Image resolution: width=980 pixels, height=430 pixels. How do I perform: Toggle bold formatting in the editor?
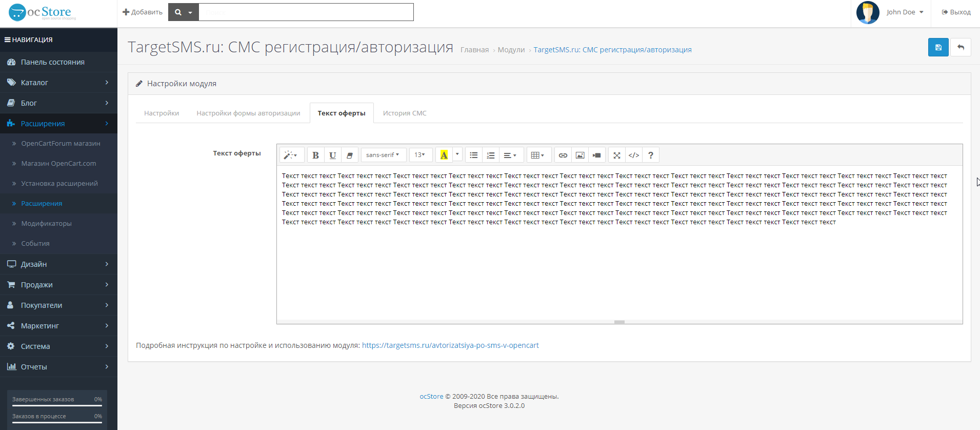click(x=315, y=155)
